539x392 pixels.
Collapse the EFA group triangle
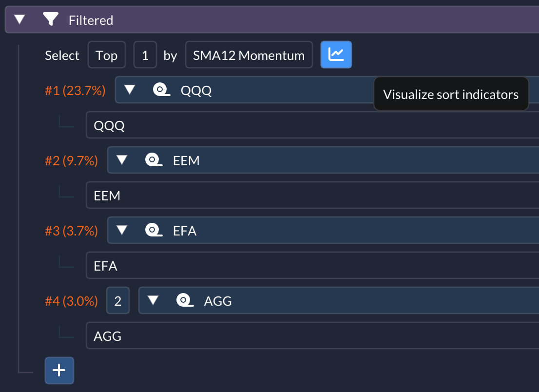pos(122,230)
